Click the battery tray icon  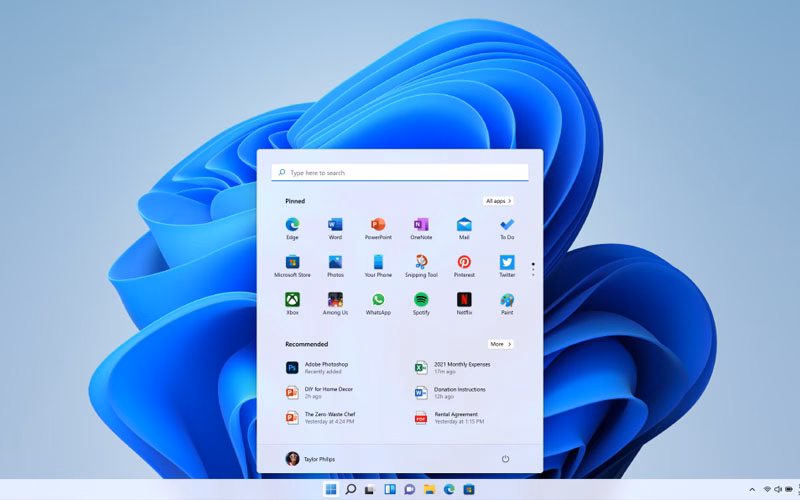click(789, 490)
